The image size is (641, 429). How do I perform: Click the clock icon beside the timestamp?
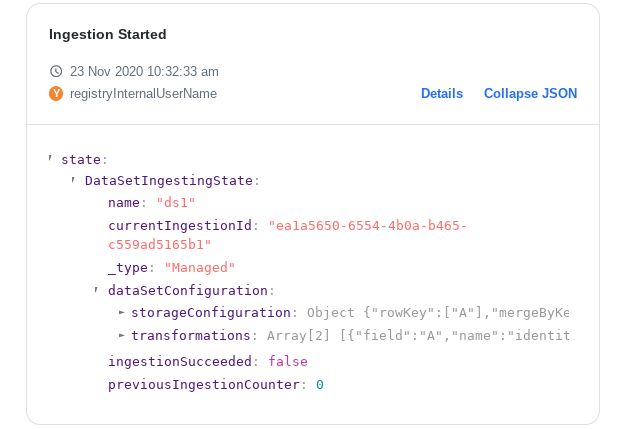(56, 71)
